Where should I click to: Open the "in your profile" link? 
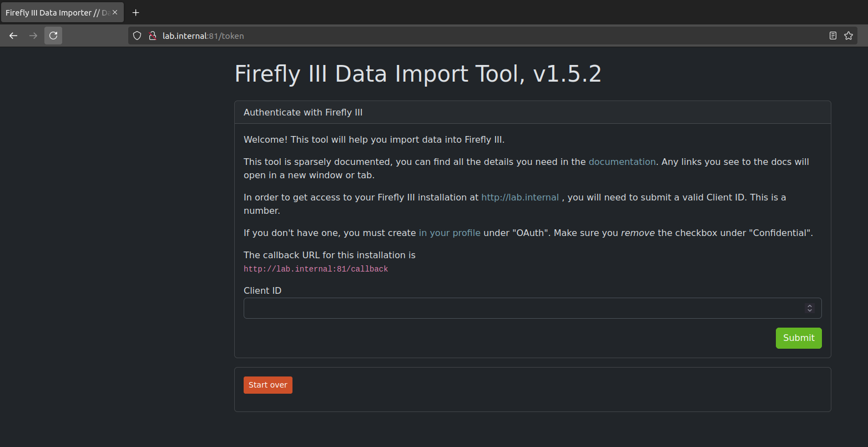click(x=450, y=233)
